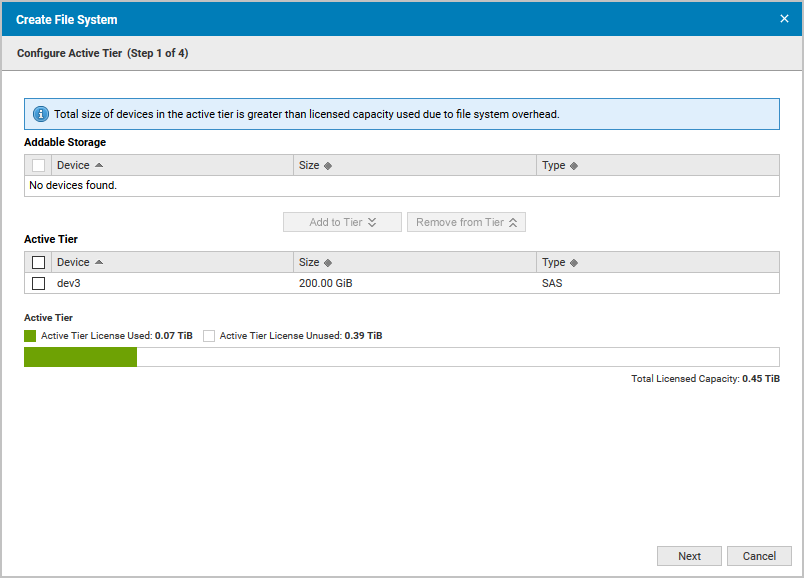Click the Type sort icon in Active Tier

point(576,261)
